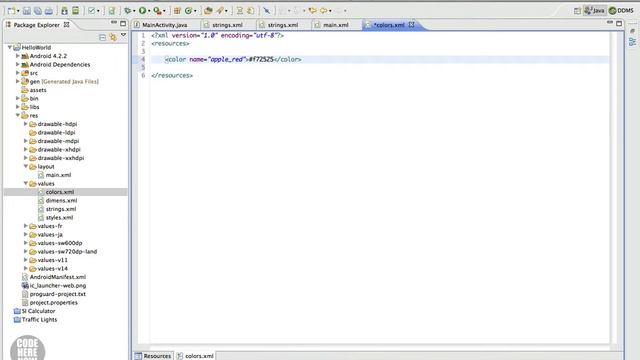
Task: Select values-sw720dp-land folder
Action: coord(67,251)
